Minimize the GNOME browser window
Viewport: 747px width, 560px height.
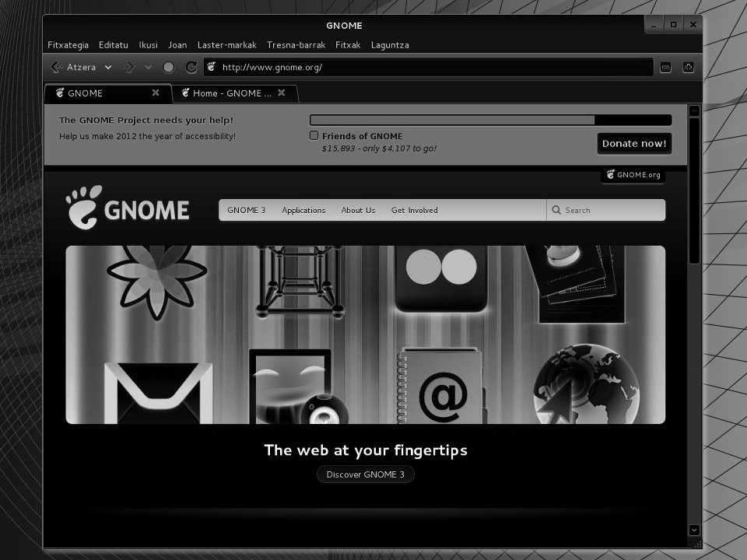tap(654, 25)
